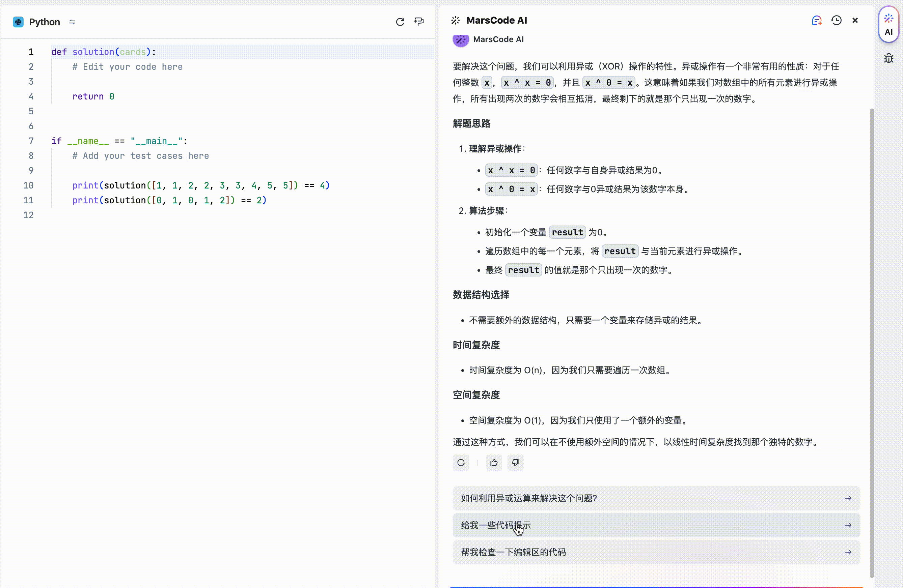Click the Python language logo

[x=18, y=22]
